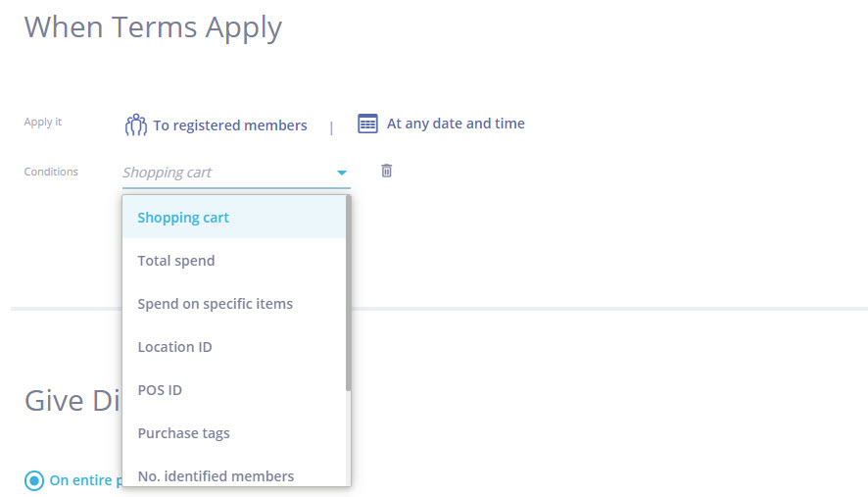Open 'To registered members' audience setting

(x=229, y=125)
